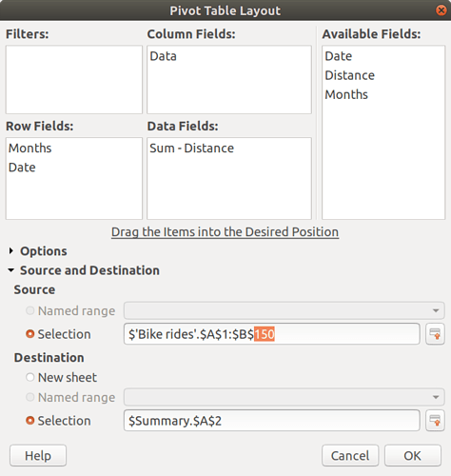Choose the New sheet destination radio button
Screen dimensions: 451x476
pyautogui.click(x=30, y=377)
